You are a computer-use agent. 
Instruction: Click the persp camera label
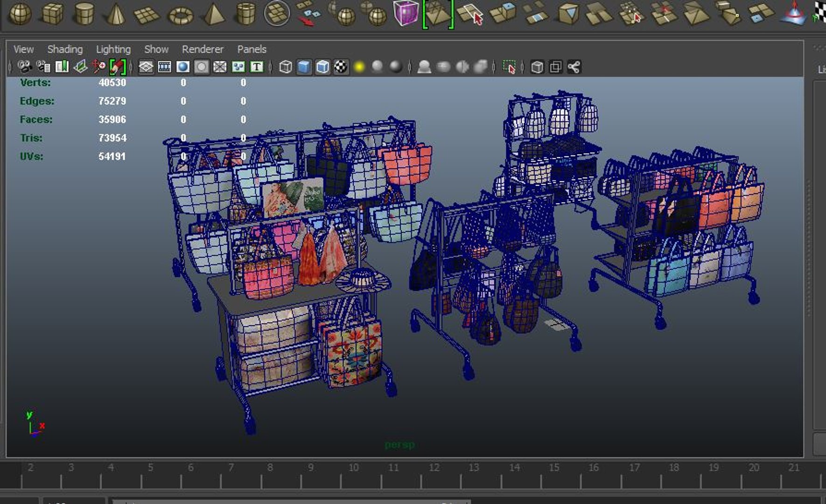click(x=399, y=445)
